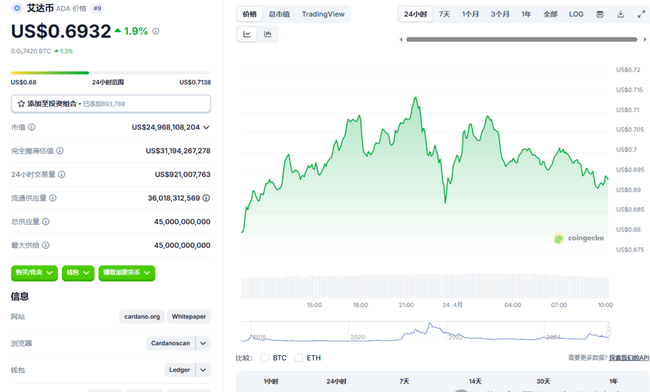The width and height of the screenshot is (650, 392).
Task: Expand the chart to fullscreen
Action: click(x=641, y=14)
